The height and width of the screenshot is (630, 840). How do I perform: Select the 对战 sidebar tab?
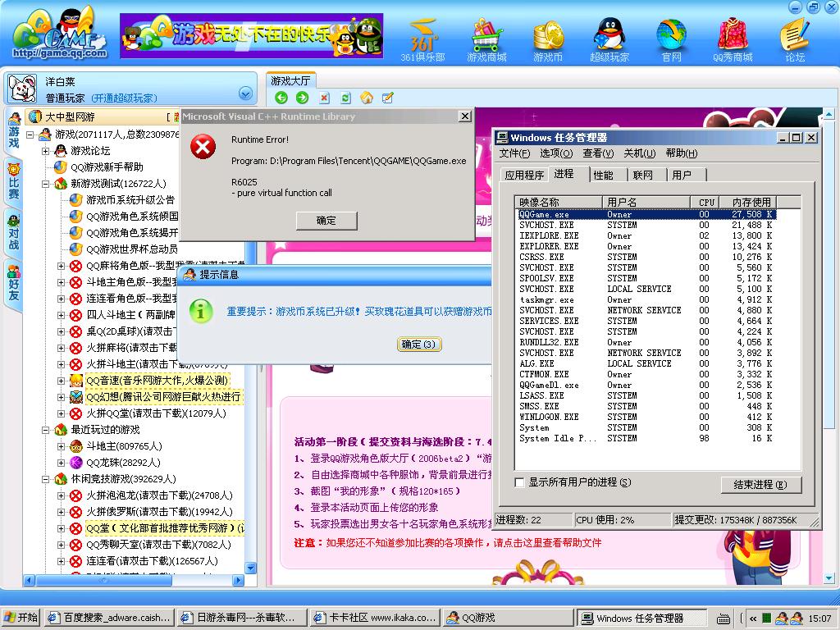[x=13, y=232]
